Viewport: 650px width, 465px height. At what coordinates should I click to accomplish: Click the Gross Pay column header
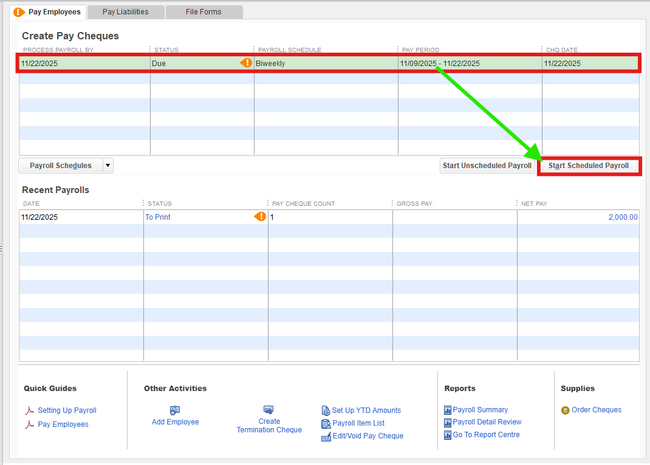[x=415, y=203]
